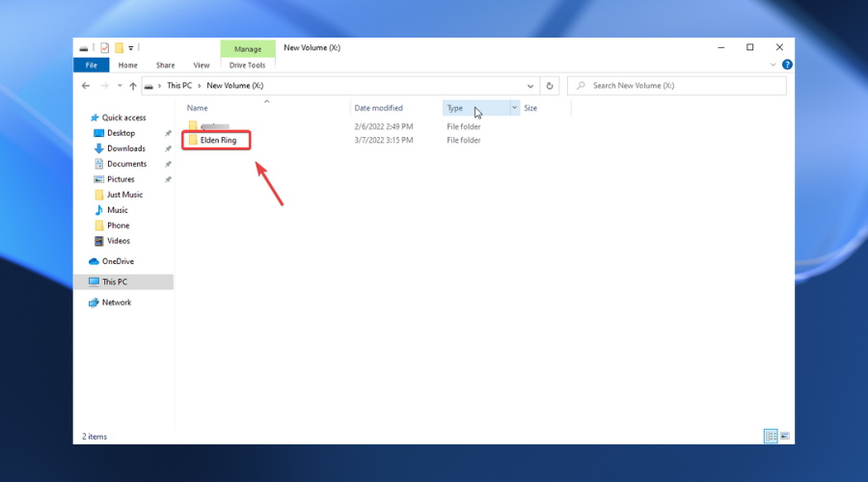
Task: Open Desktop in the navigation pane
Action: (114, 133)
